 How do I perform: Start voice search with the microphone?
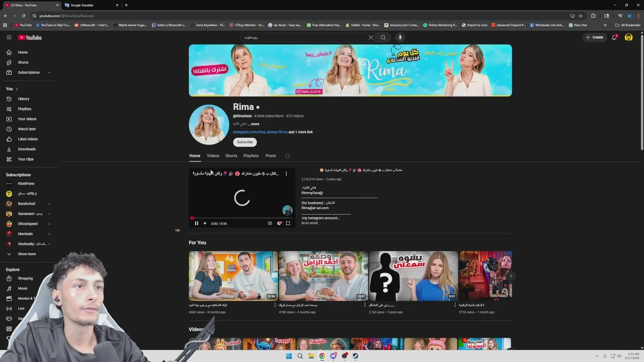coord(400,37)
